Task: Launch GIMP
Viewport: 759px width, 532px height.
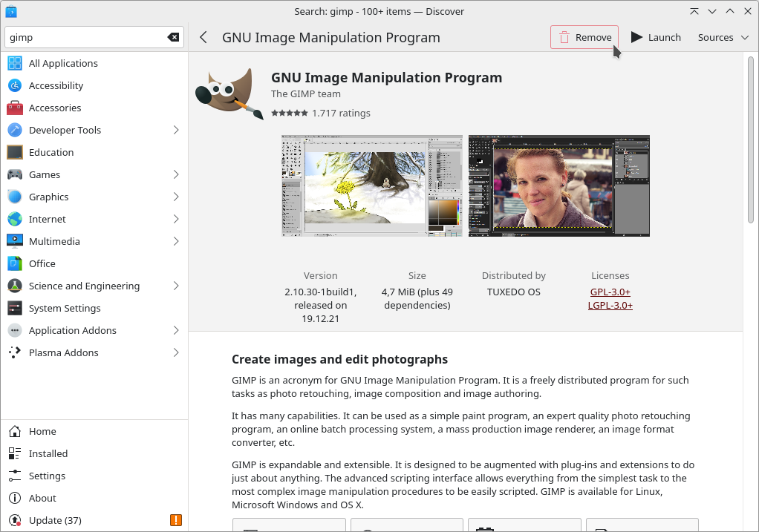Action: coord(656,37)
